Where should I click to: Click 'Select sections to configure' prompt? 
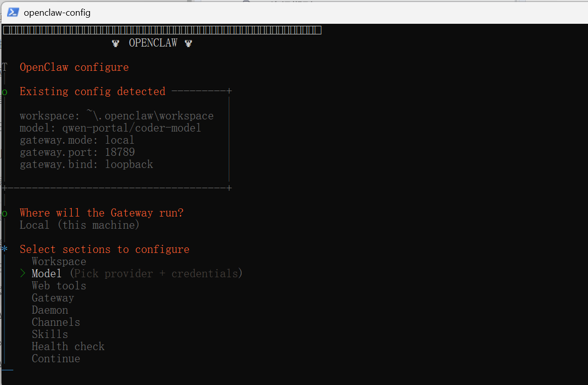(x=105, y=249)
